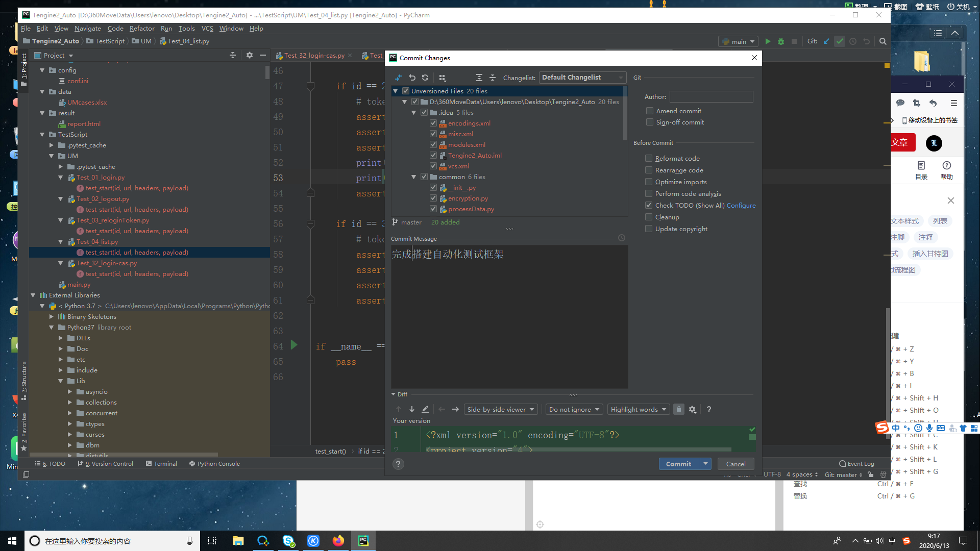Screen dimensions: 980x551
Task: Click the Refresh changes icon
Action: coord(425,78)
